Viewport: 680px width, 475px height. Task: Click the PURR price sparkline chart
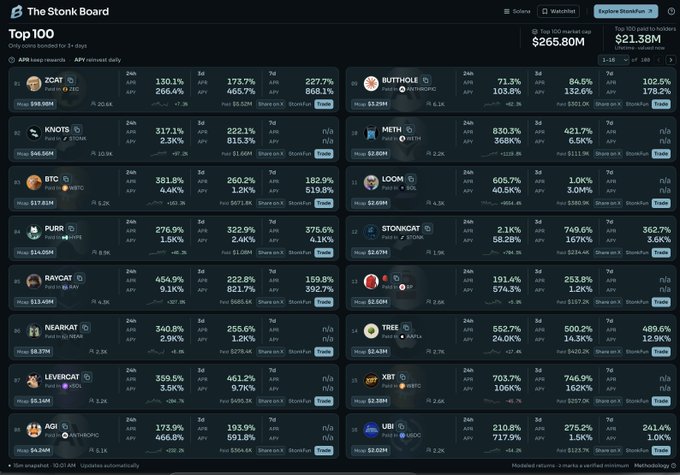pyautogui.click(x=157, y=252)
